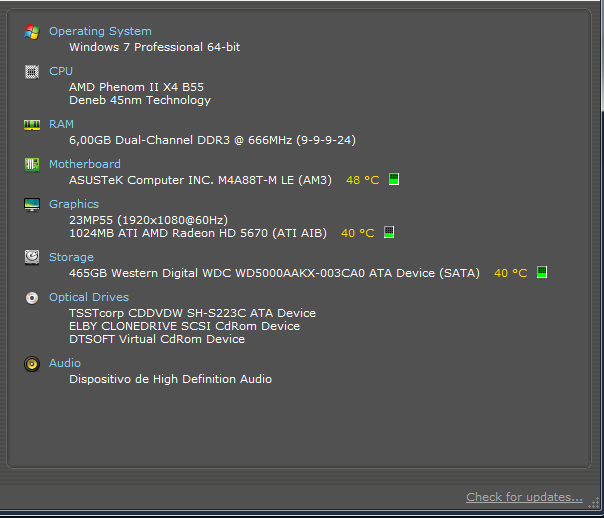Click the Graphics monitor icon
The width and height of the screenshot is (604, 518).
tap(32, 205)
